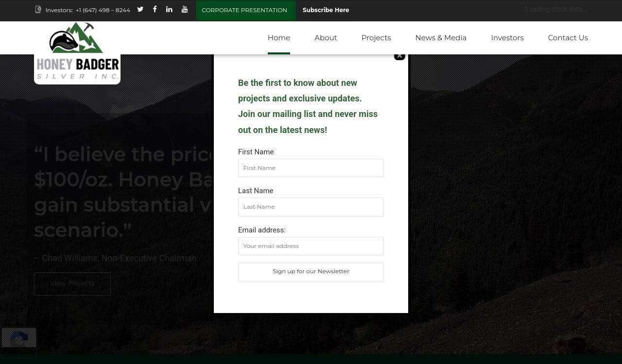Viewport: 622px width, 364px height.
Task: Open the LinkedIn social icon
Action: (169, 9)
